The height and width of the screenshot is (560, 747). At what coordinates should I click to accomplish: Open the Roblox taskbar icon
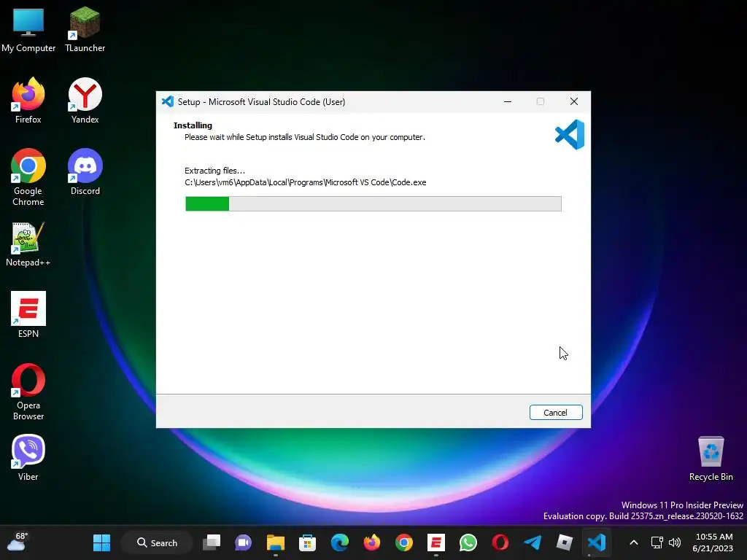coord(564,542)
